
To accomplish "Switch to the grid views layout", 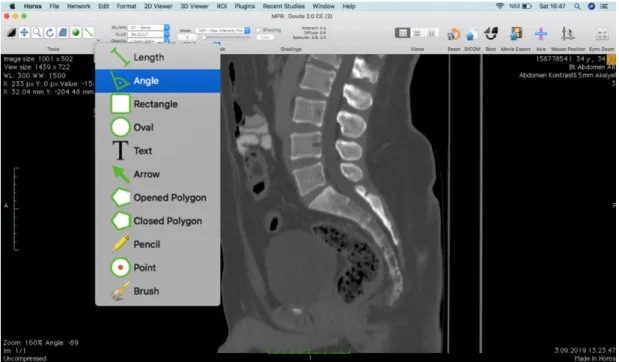I will click(402, 33).
